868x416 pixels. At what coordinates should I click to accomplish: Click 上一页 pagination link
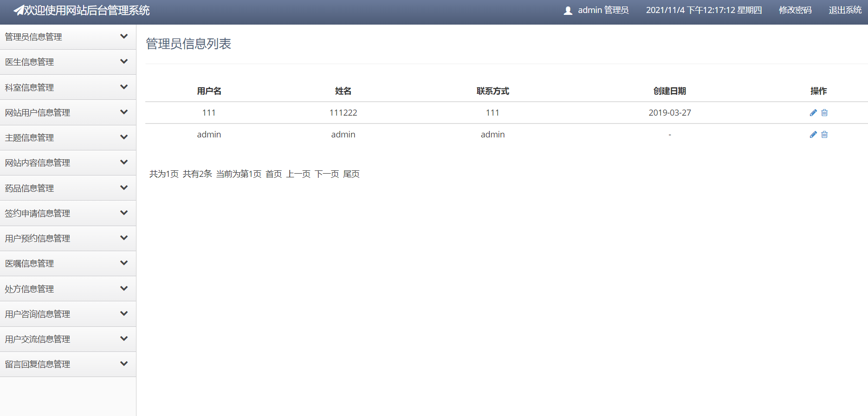298,174
